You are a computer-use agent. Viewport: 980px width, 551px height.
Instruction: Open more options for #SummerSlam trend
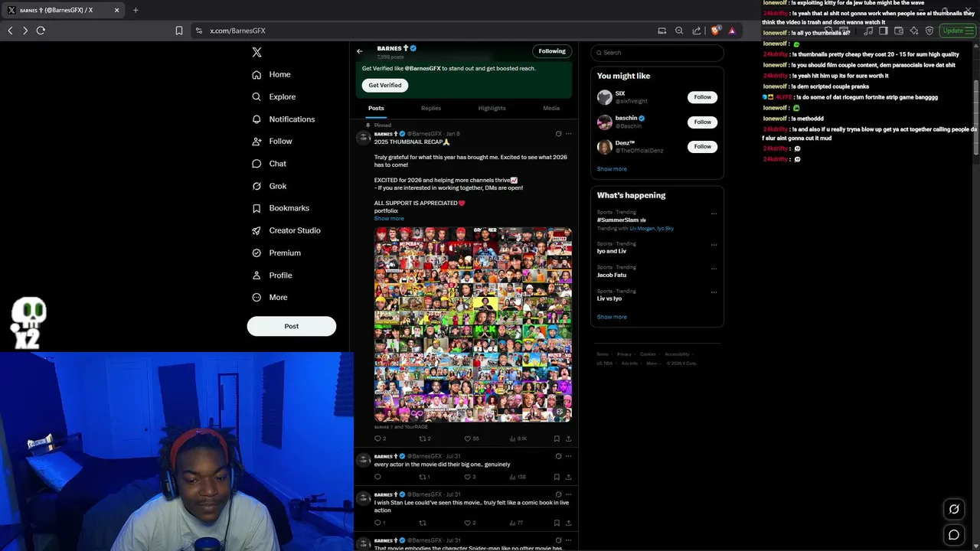(x=714, y=214)
